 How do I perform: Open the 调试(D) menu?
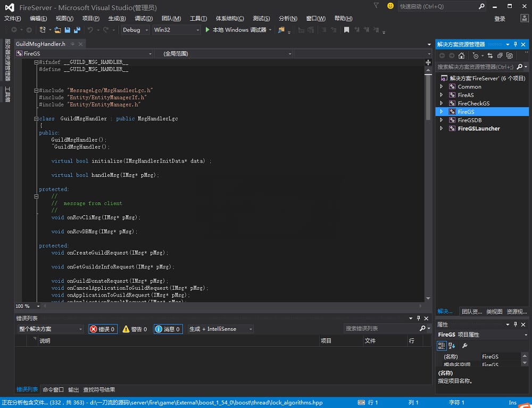[x=144, y=18]
